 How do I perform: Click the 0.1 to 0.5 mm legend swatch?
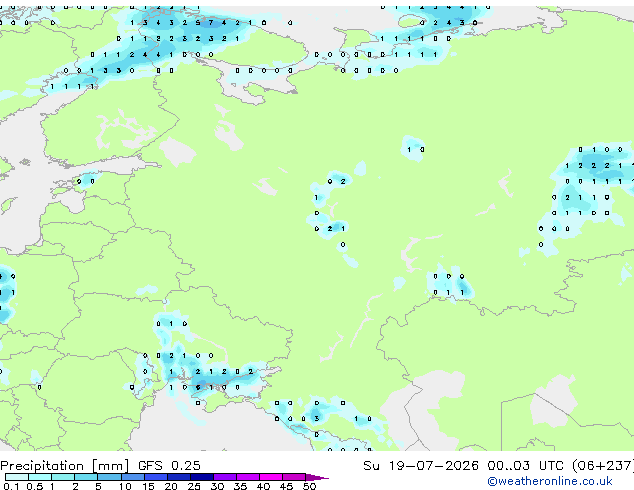[x=17, y=477]
